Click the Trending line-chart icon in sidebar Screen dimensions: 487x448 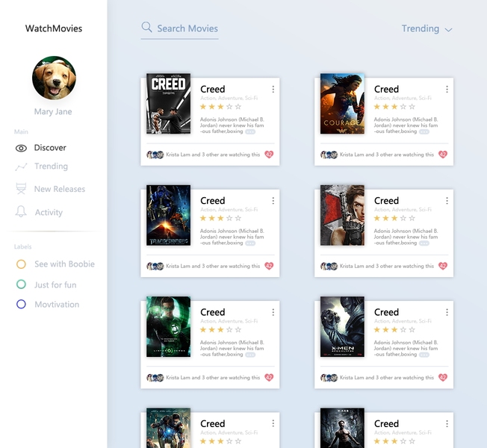(x=21, y=167)
